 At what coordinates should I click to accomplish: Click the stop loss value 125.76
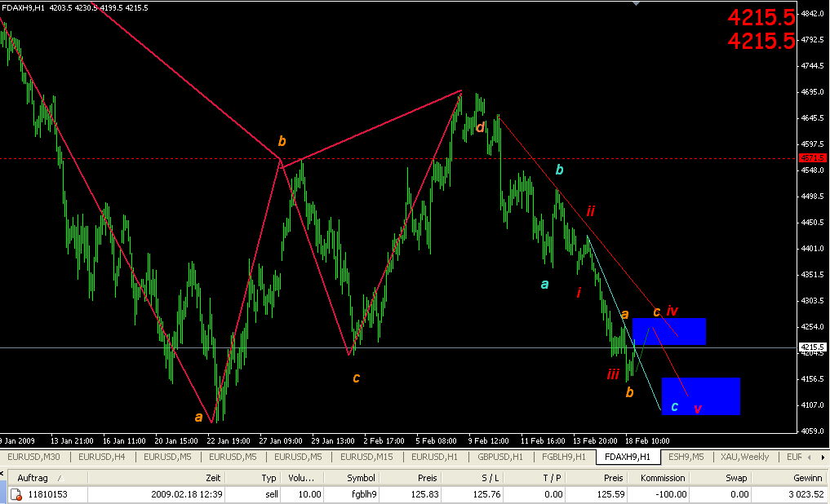[487, 494]
